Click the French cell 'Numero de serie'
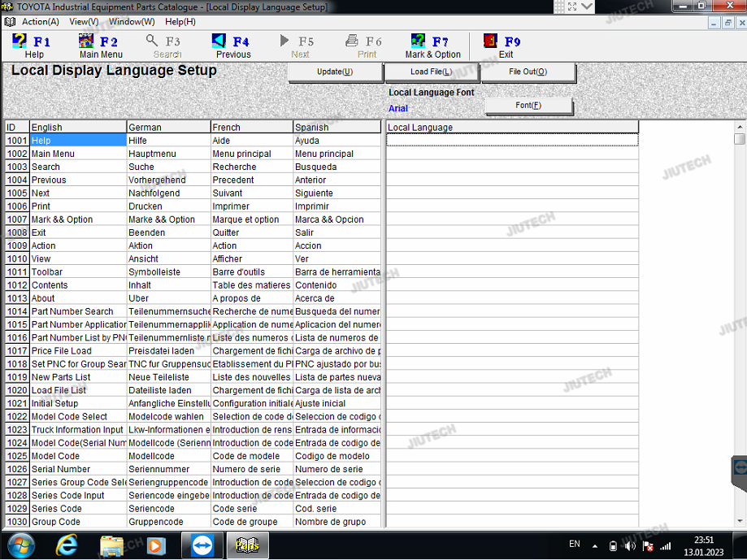This screenshot has height=560, width=747. (252, 469)
